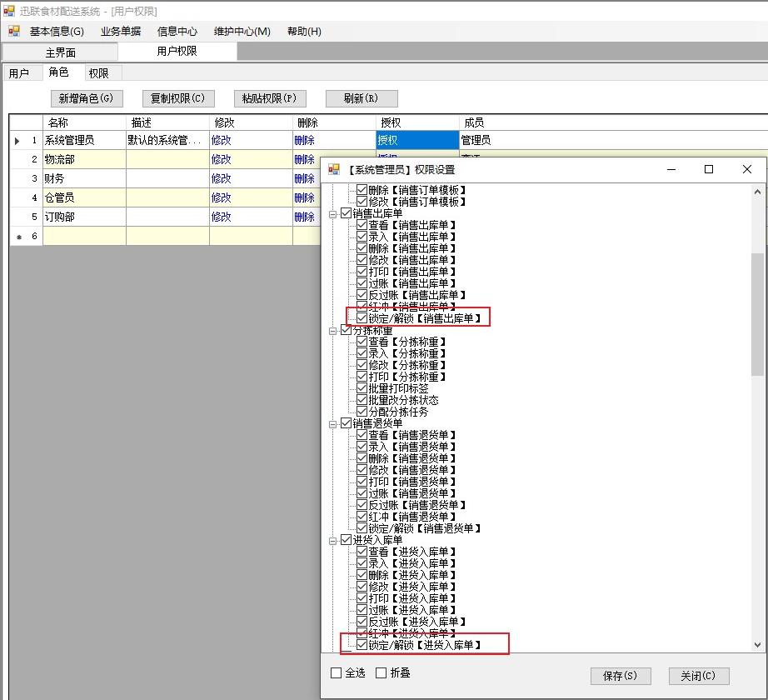Click the 关闭(C) button in the dialog

tap(699, 676)
